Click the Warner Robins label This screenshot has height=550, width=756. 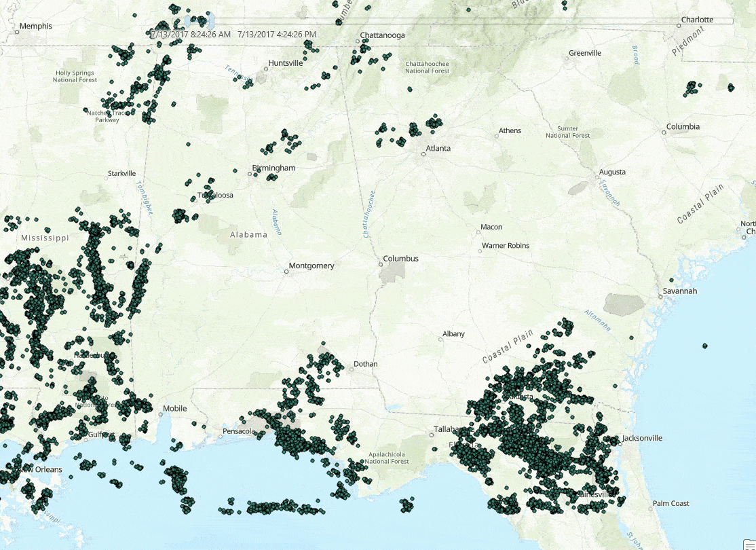point(506,246)
